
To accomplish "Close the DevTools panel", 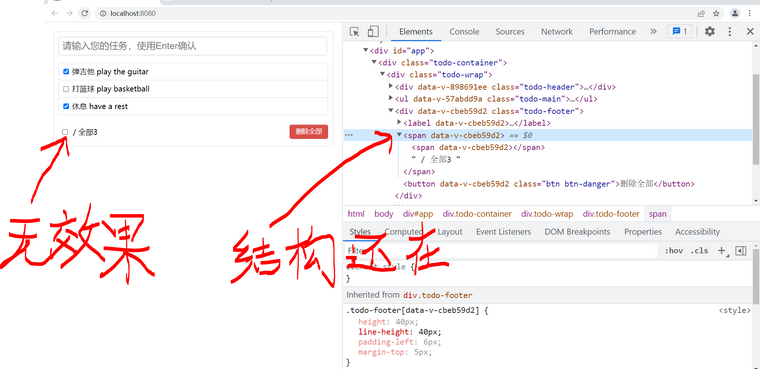I will 750,32.
